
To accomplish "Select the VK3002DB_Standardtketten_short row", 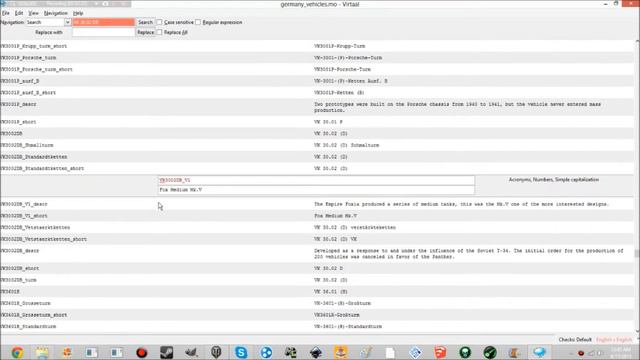I will [317, 169].
